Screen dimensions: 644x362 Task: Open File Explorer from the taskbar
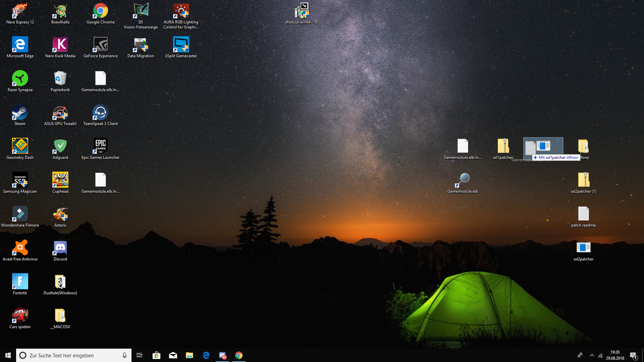pos(190,355)
